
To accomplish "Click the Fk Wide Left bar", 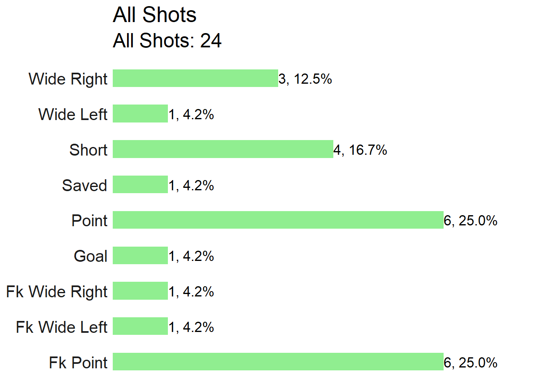I will click(140, 326).
